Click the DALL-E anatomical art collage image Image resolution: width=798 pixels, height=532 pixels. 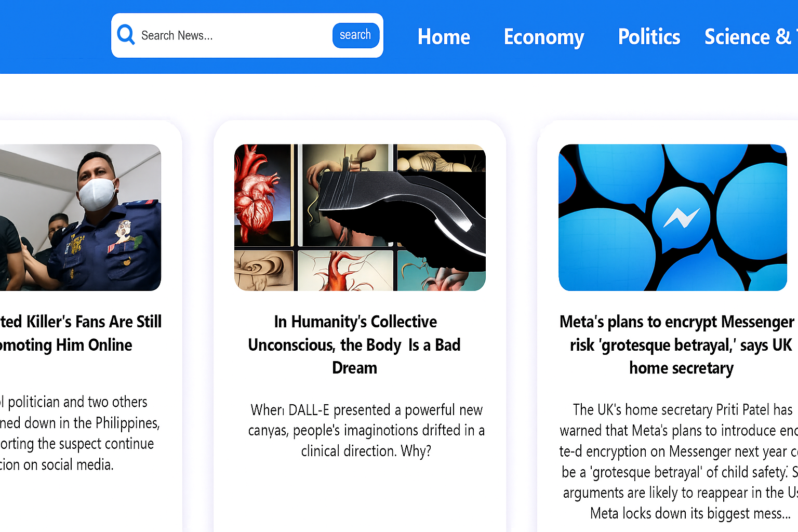[x=360, y=217]
